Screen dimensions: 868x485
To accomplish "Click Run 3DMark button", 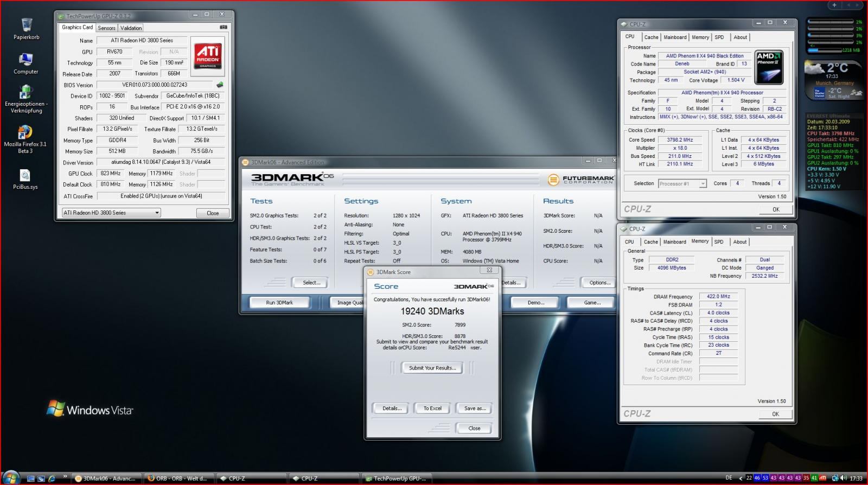I will pos(279,303).
